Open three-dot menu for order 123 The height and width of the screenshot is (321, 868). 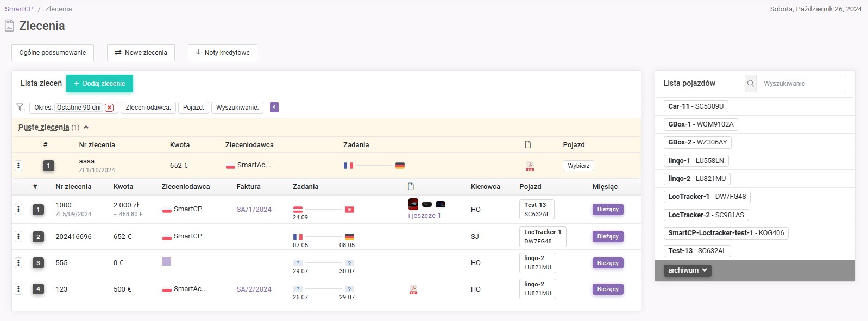coord(18,289)
